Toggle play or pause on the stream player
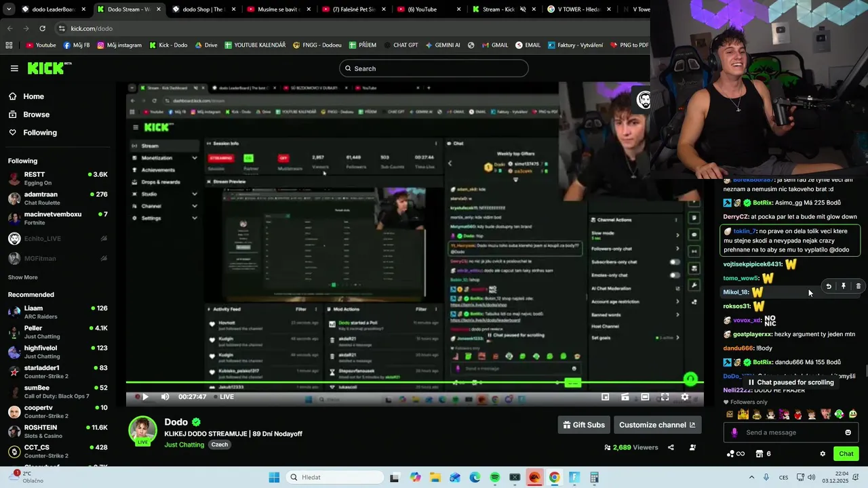The height and width of the screenshot is (488, 868). pos(144,396)
